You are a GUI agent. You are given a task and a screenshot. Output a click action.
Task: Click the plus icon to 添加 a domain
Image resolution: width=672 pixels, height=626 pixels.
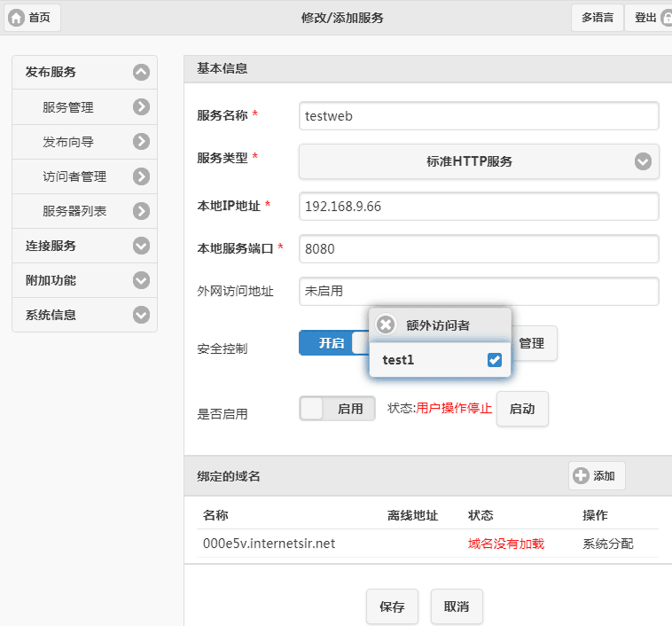582,476
